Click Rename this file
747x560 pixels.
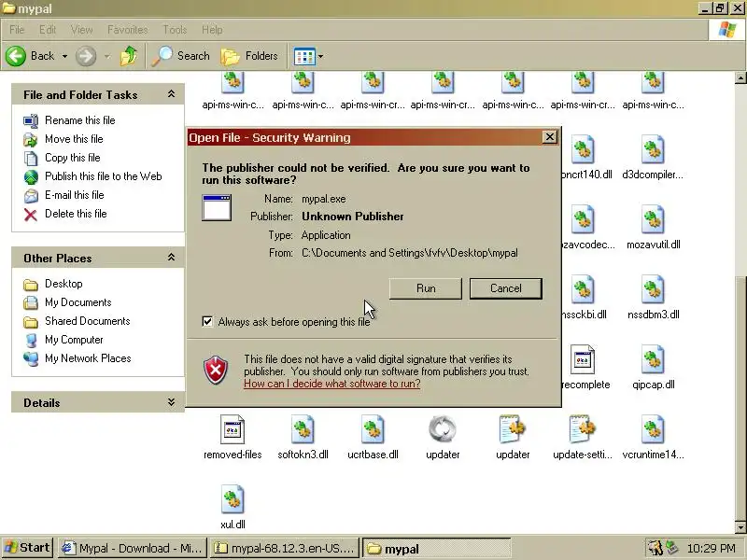tap(80, 120)
